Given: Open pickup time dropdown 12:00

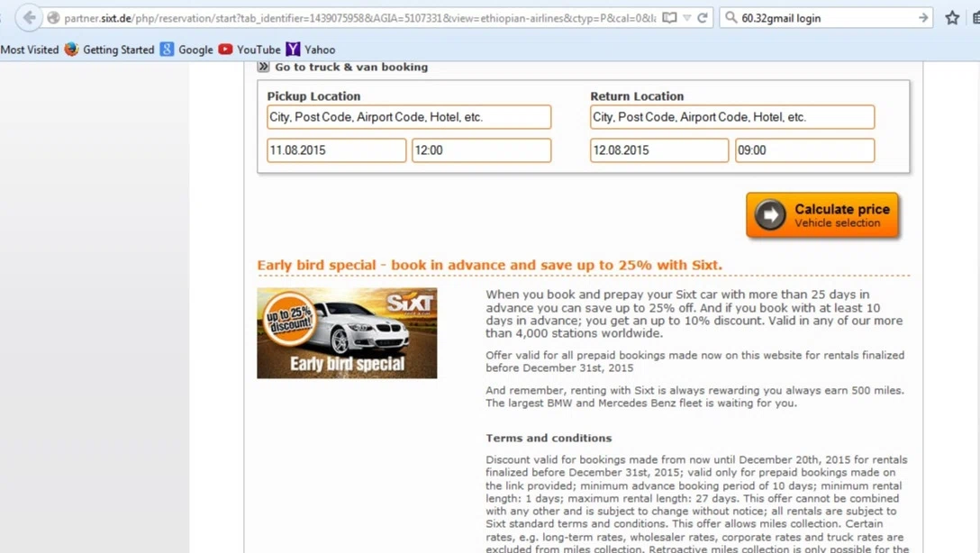Looking at the screenshot, I should point(481,150).
